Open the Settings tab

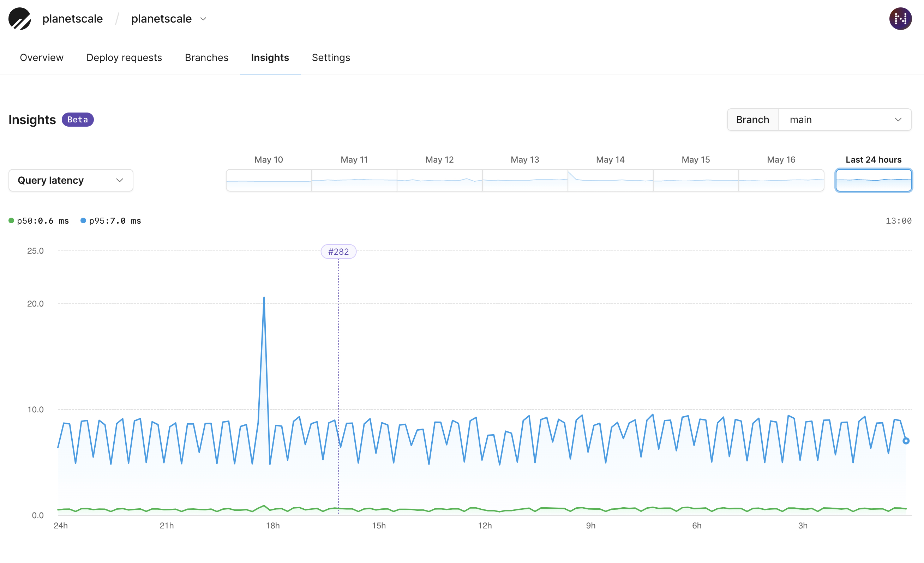point(331,57)
